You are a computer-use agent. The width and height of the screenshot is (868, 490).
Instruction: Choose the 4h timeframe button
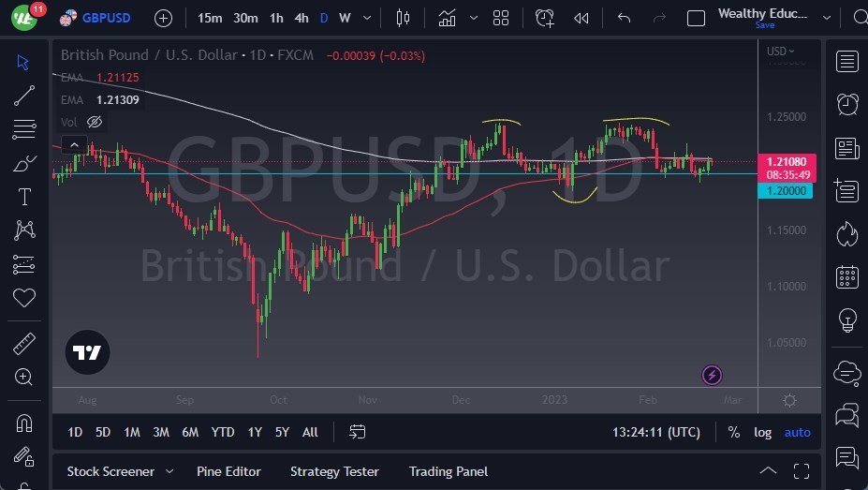tap(302, 18)
